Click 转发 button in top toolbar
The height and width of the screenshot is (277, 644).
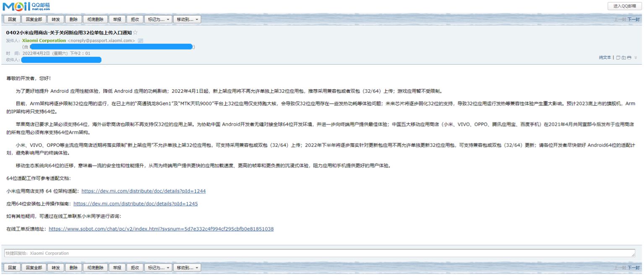coord(56,19)
